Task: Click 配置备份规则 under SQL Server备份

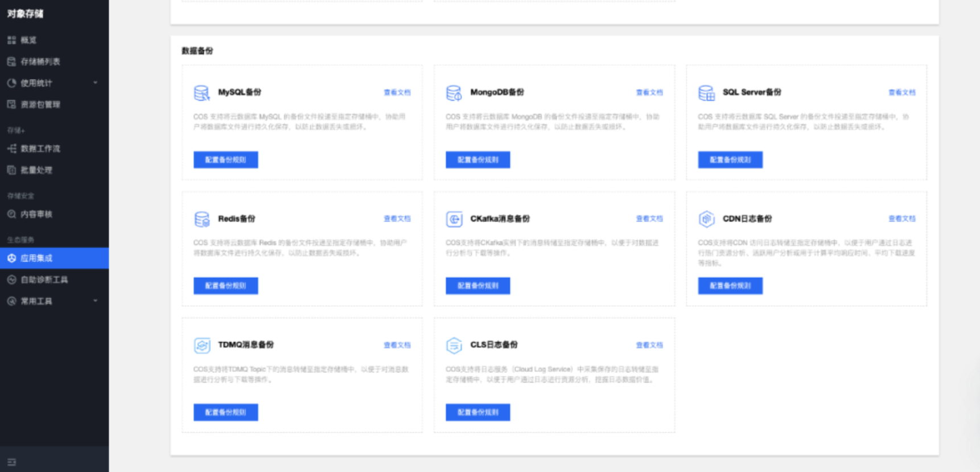Action: 731,160
